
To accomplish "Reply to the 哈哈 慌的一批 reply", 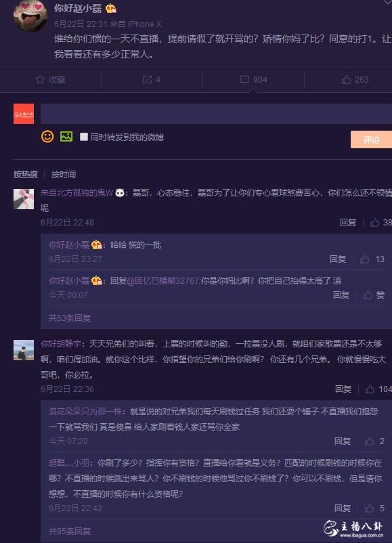I will (338, 259).
